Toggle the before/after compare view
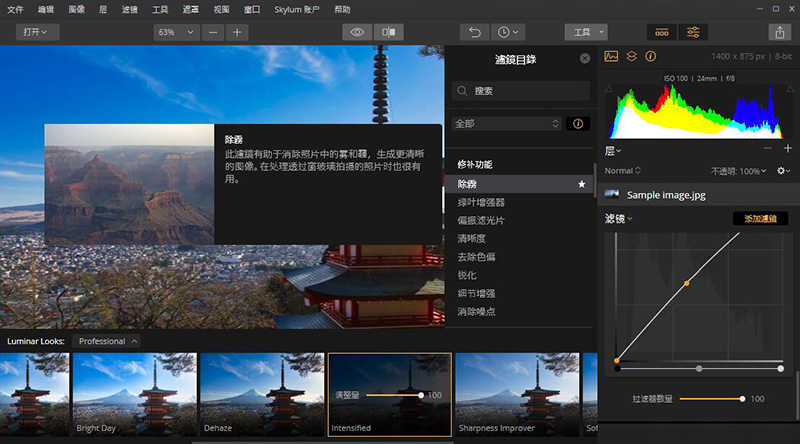 (x=388, y=32)
